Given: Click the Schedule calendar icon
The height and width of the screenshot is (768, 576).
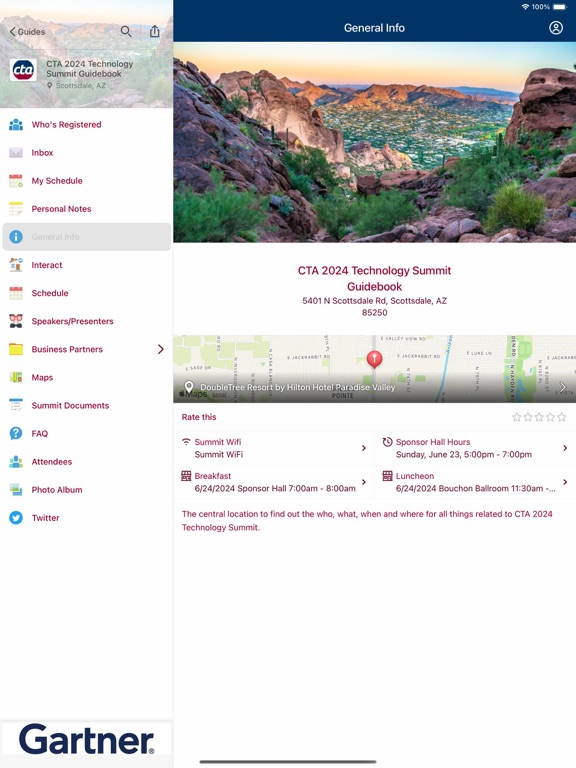Looking at the screenshot, I should [x=16, y=293].
